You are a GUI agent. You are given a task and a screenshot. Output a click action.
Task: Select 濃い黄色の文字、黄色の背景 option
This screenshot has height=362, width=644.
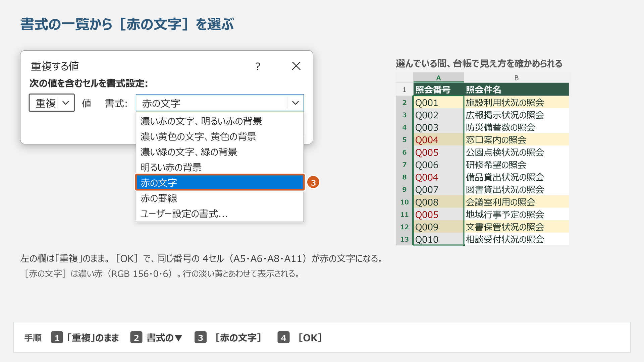220,136
